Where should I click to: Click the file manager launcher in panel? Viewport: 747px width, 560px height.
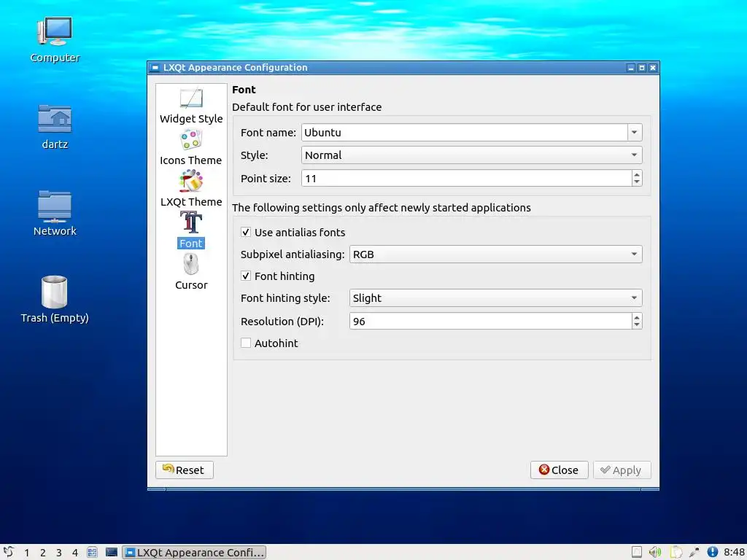click(92, 552)
